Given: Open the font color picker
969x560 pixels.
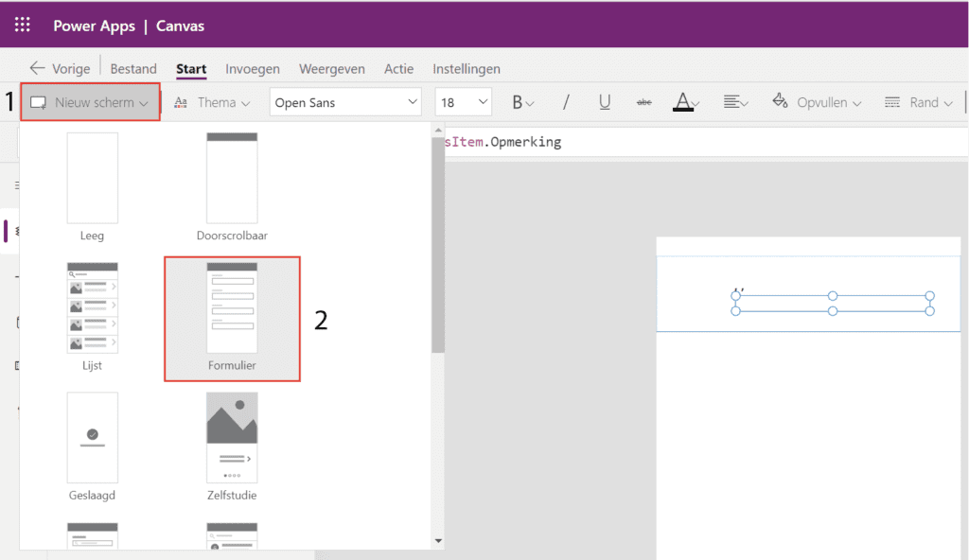Looking at the screenshot, I should 685,102.
